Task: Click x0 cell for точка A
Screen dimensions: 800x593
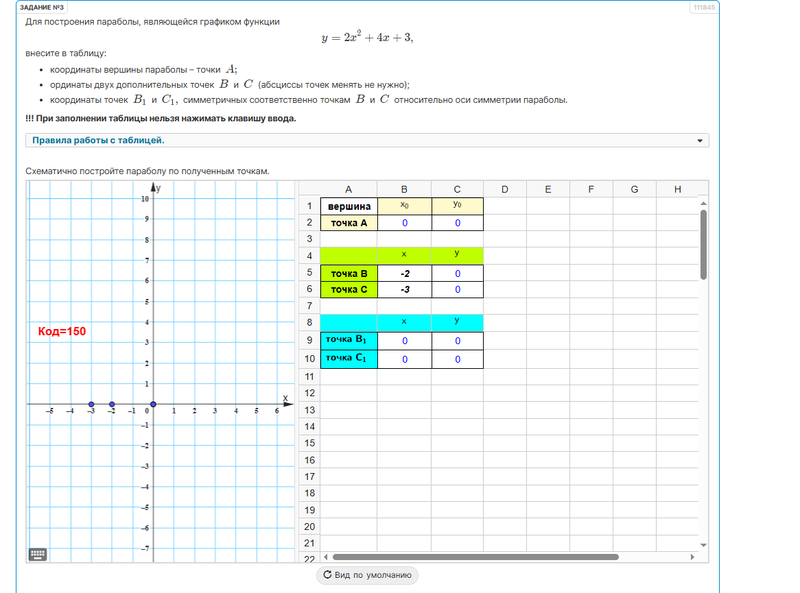Action: pyautogui.click(x=404, y=223)
